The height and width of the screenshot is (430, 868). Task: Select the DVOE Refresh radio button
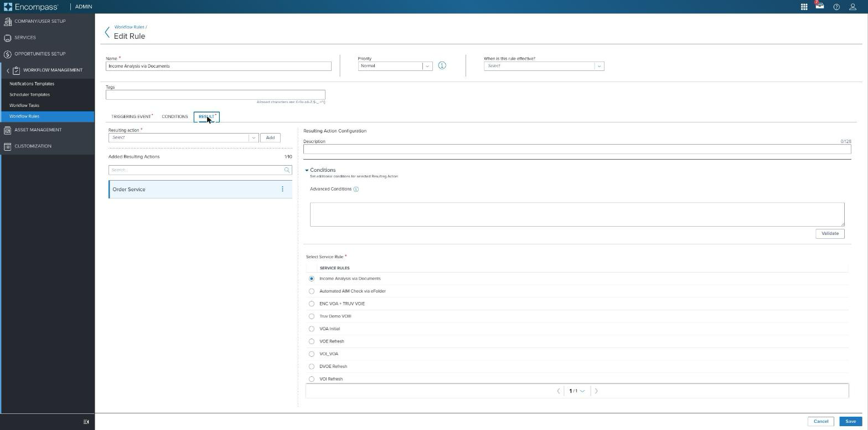click(x=312, y=366)
